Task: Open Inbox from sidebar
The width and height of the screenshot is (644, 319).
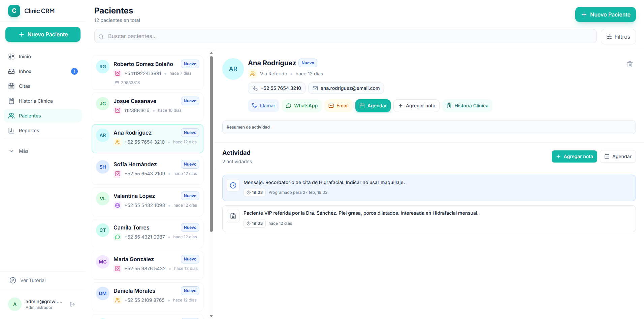Action: coord(43,71)
